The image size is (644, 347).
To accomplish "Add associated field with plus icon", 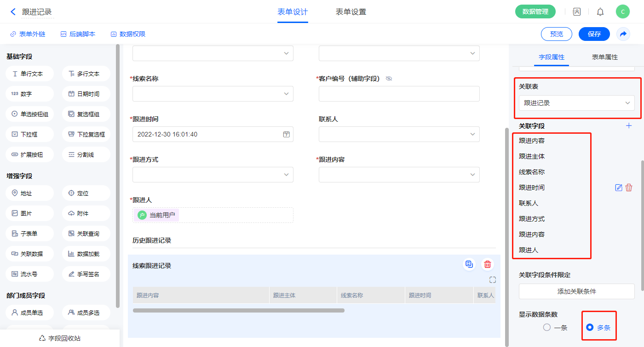I will 629,126.
